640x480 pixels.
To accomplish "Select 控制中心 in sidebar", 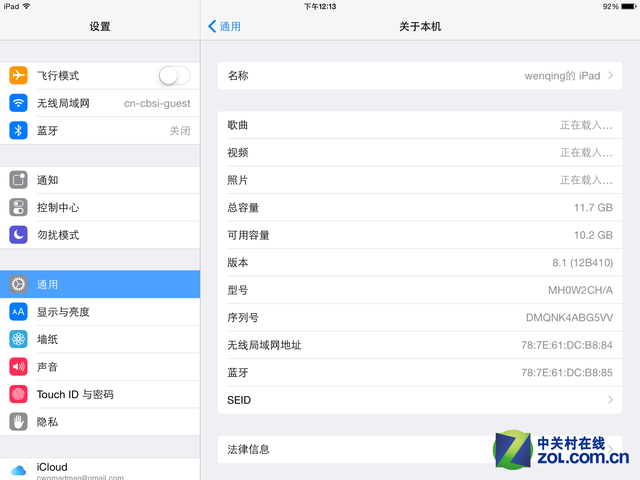I will point(100,207).
